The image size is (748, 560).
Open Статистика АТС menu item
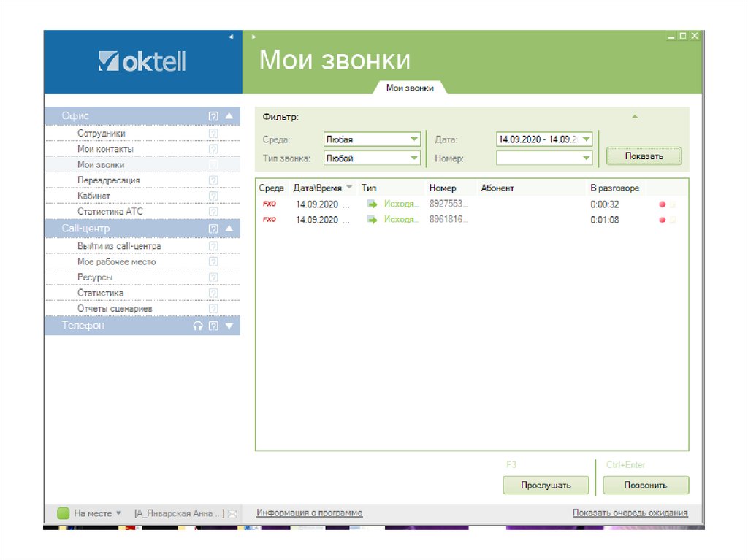[110, 211]
